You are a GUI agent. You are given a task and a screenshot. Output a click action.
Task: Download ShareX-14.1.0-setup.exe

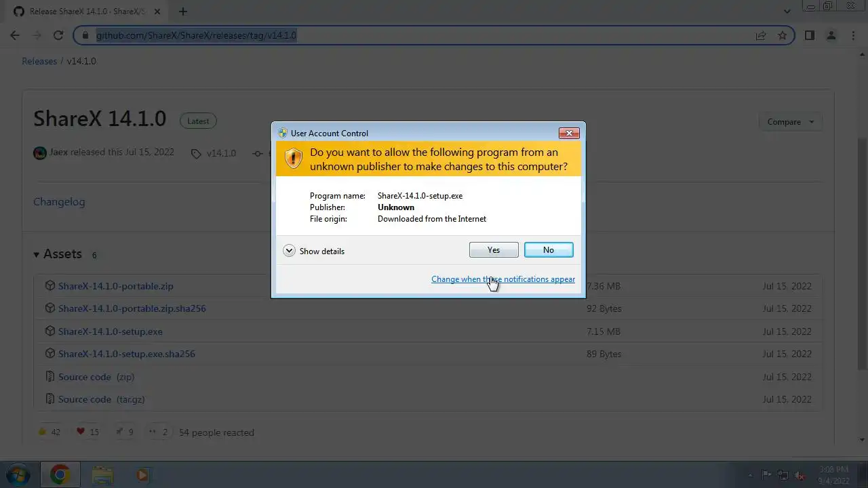pyautogui.click(x=110, y=331)
